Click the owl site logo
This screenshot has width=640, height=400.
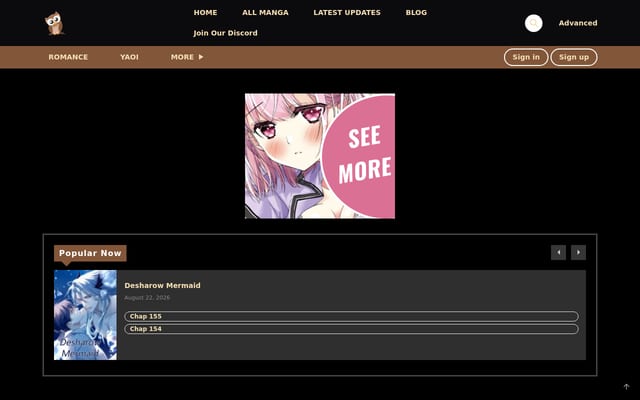click(54, 23)
